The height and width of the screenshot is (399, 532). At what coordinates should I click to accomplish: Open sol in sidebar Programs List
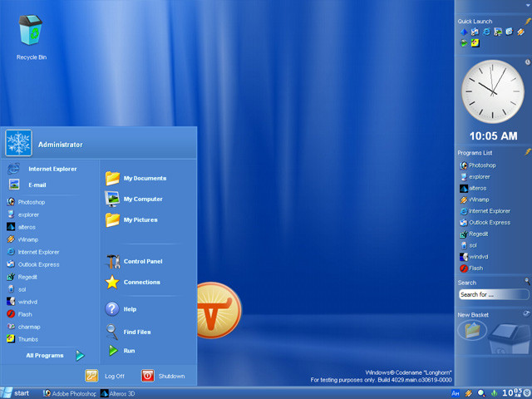pos(469,245)
